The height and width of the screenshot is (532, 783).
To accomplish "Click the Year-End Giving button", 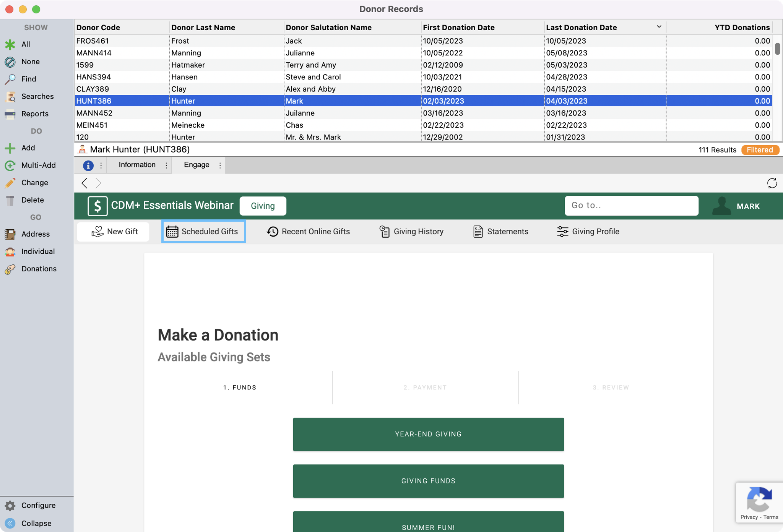I will coord(428,434).
